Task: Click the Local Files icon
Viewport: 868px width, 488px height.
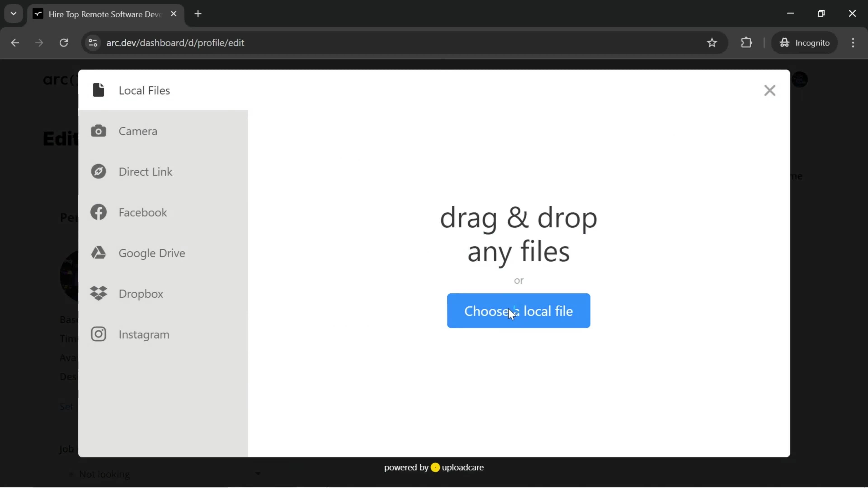Action: pyautogui.click(x=99, y=90)
